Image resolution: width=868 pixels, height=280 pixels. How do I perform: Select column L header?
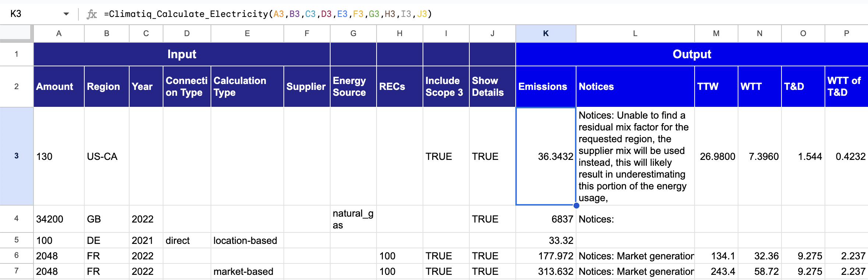(635, 34)
